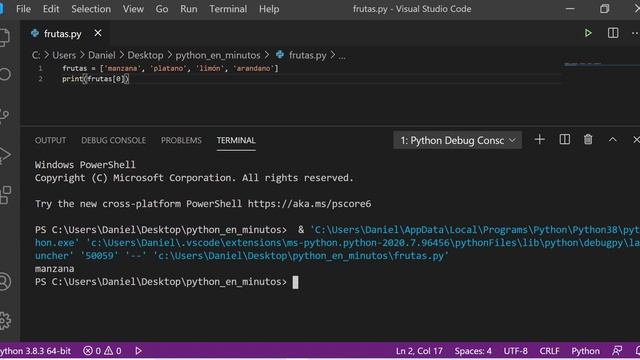Change the CRLF end of line sequence
The width and height of the screenshot is (640, 360).
tap(549, 351)
